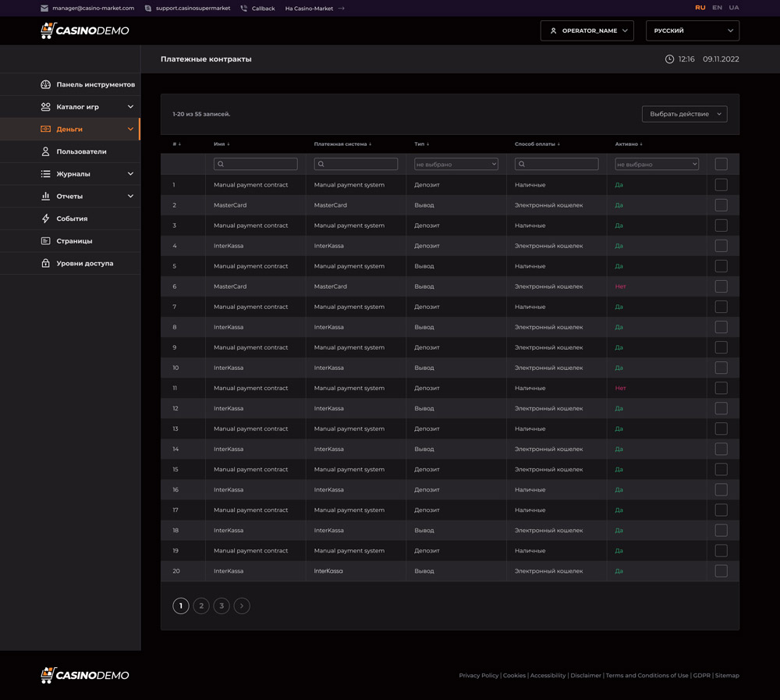
Task: Go to page 2 of results
Action: pyautogui.click(x=201, y=606)
